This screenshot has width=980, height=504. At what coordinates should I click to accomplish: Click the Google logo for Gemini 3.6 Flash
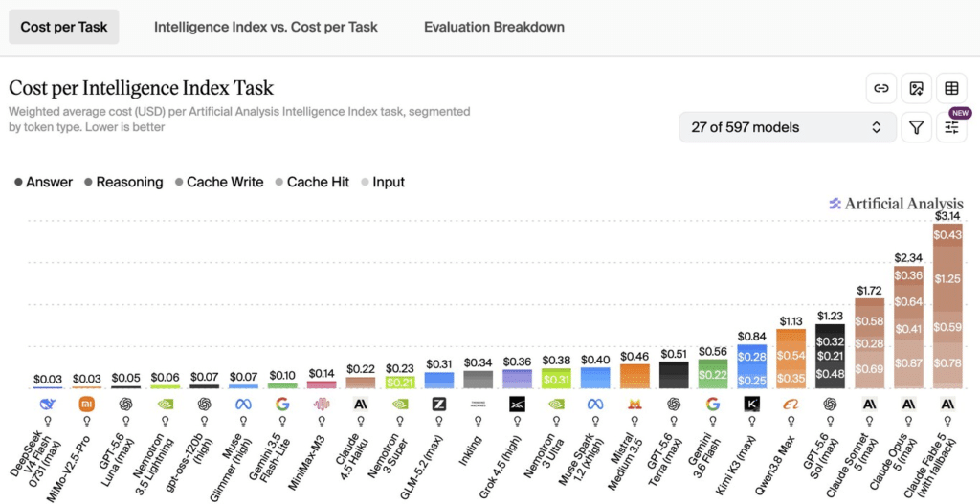[712, 405]
